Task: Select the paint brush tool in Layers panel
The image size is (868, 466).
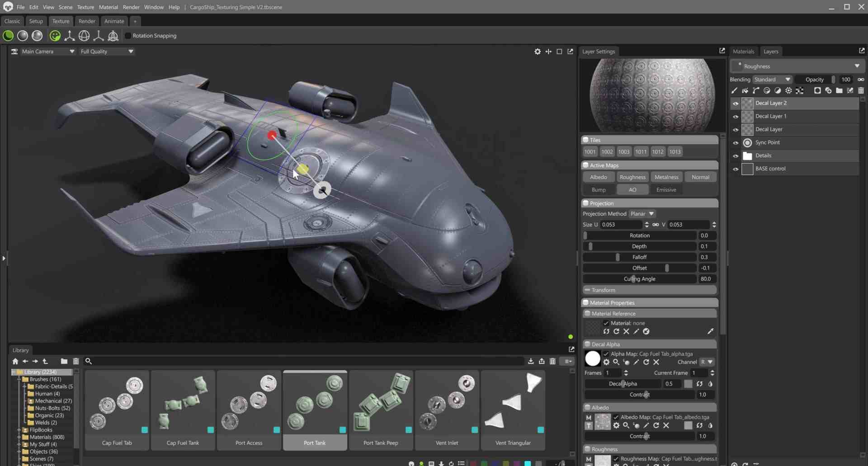Action: 734,90
